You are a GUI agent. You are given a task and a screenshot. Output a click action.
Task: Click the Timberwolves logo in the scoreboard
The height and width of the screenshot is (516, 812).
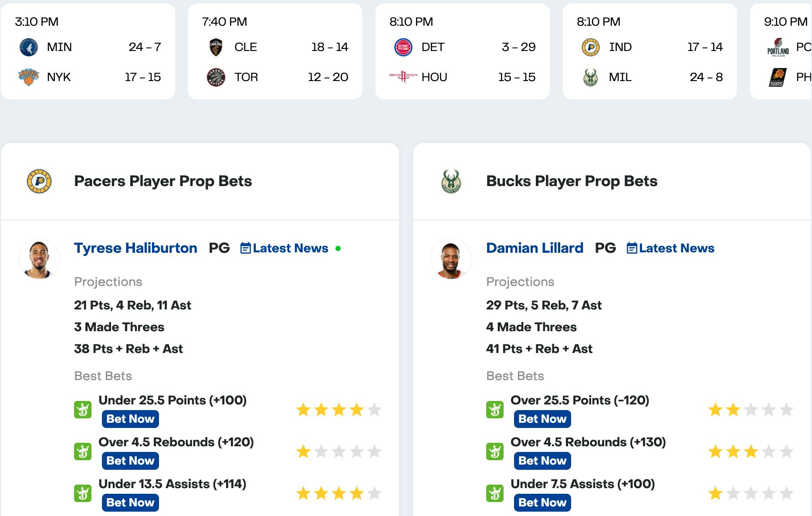29,47
